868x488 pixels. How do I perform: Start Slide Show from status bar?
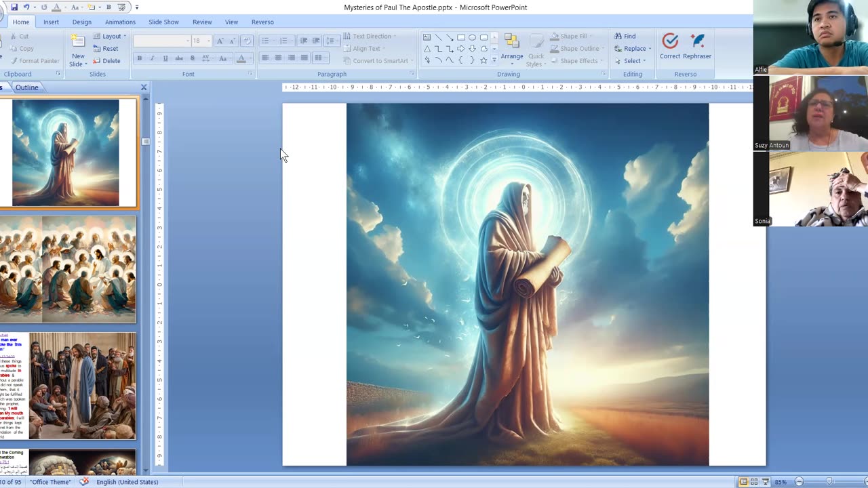tap(765, 482)
